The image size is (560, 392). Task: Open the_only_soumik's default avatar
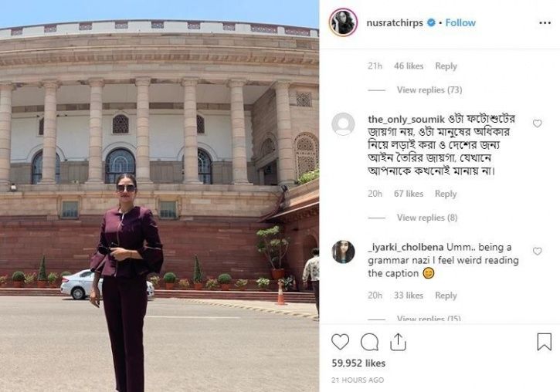(343, 124)
